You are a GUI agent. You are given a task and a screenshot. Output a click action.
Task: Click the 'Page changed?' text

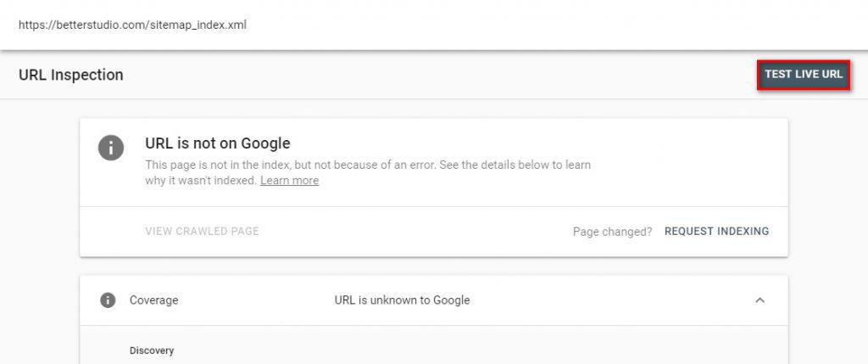(612, 231)
